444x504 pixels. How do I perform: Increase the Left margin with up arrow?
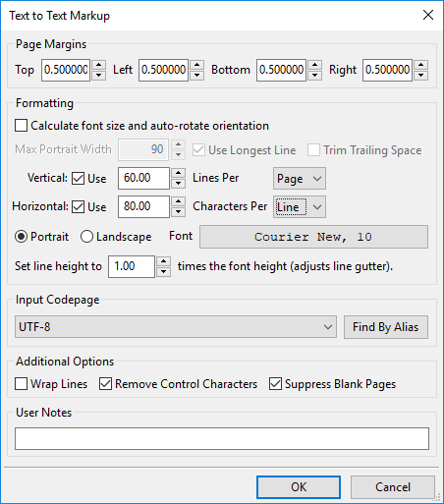pyautogui.click(x=196, y=65)
